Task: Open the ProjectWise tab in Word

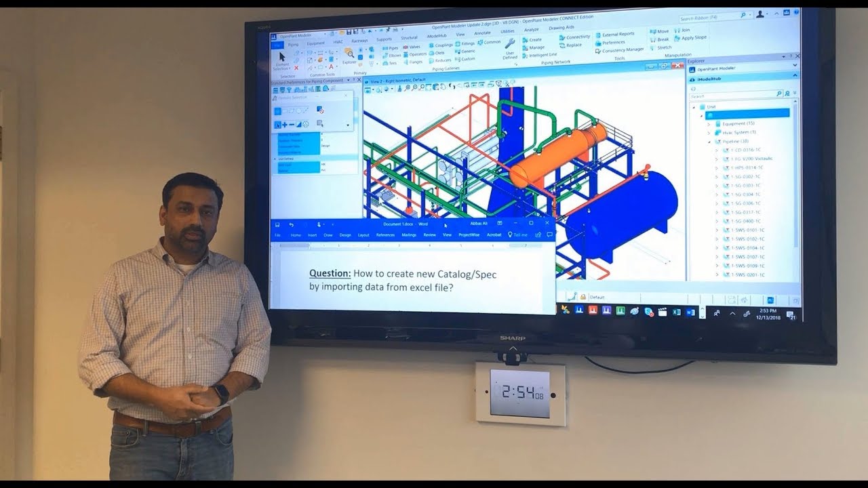Action: click(x=469, y=235)
